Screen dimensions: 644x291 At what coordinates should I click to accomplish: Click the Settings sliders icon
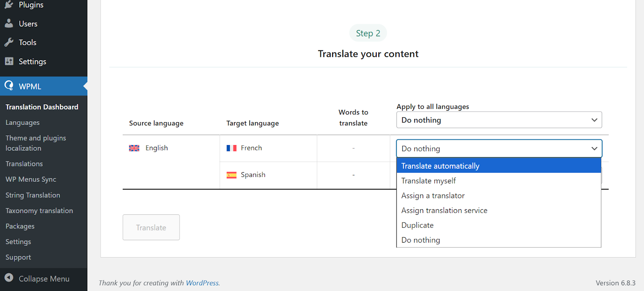click(x=9, y=61)
